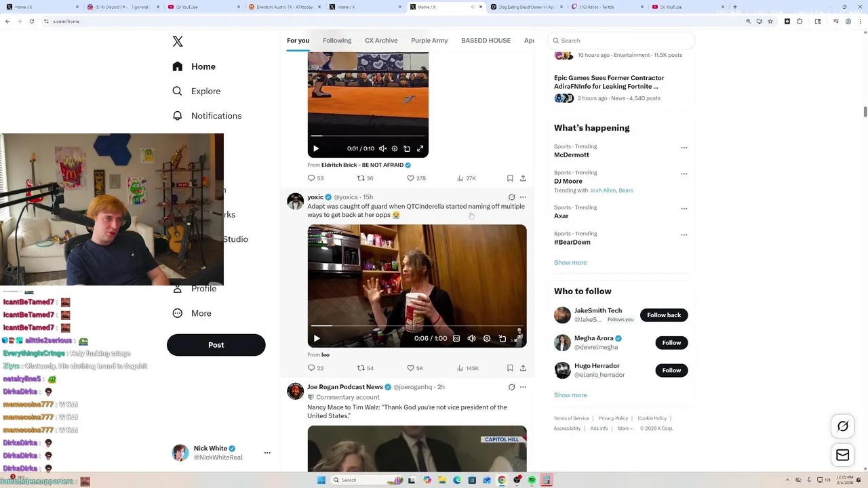Follow back JakeSmith Tech
The image size is (868, 488).
664,315
